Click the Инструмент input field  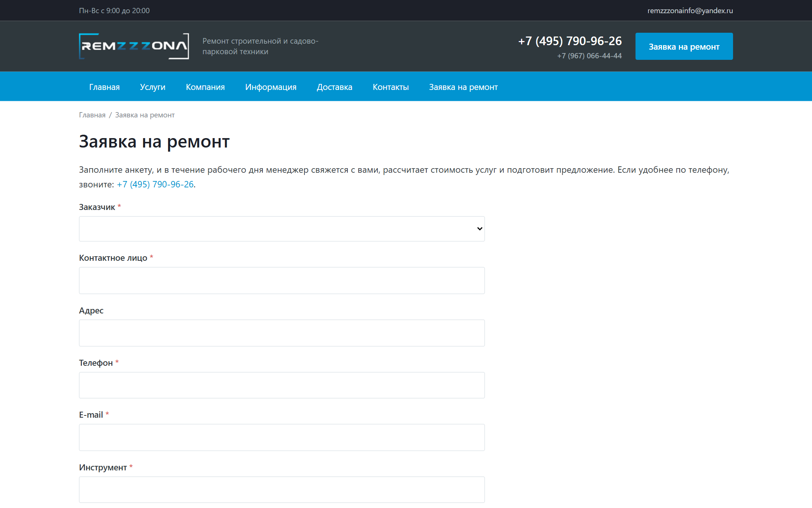(x=282, y=490)
